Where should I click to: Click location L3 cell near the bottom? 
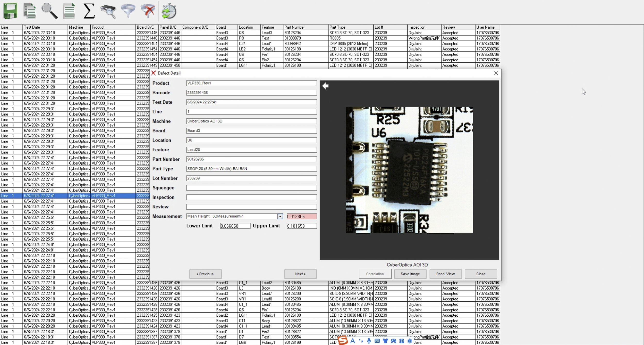point(249,288)
